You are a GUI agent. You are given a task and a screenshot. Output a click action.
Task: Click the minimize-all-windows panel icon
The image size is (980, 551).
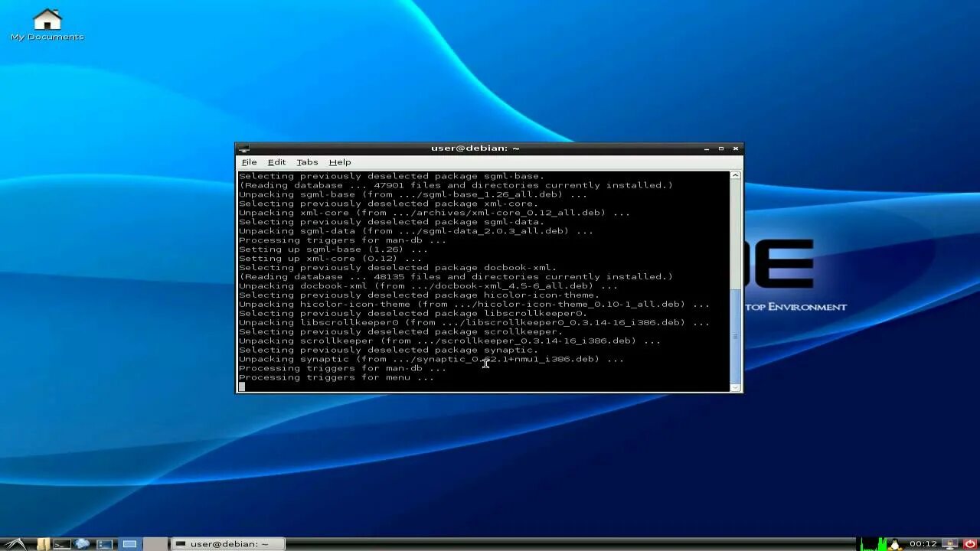pyautogui.click(x=105, y=544)
